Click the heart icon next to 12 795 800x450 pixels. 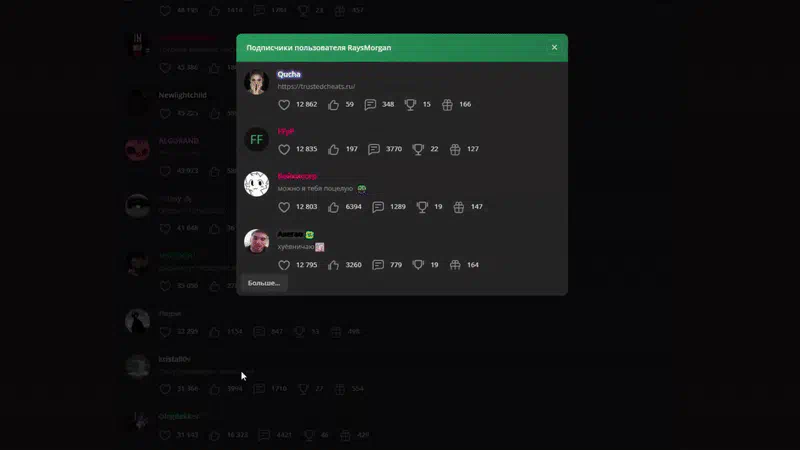(284, 265)
